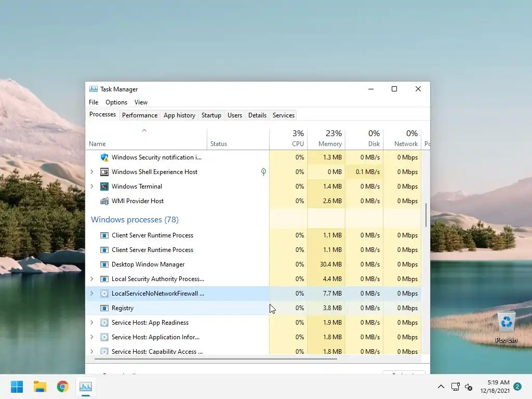Switch to the Startup tab
532x399 pixels.
(x=211, y=115)
